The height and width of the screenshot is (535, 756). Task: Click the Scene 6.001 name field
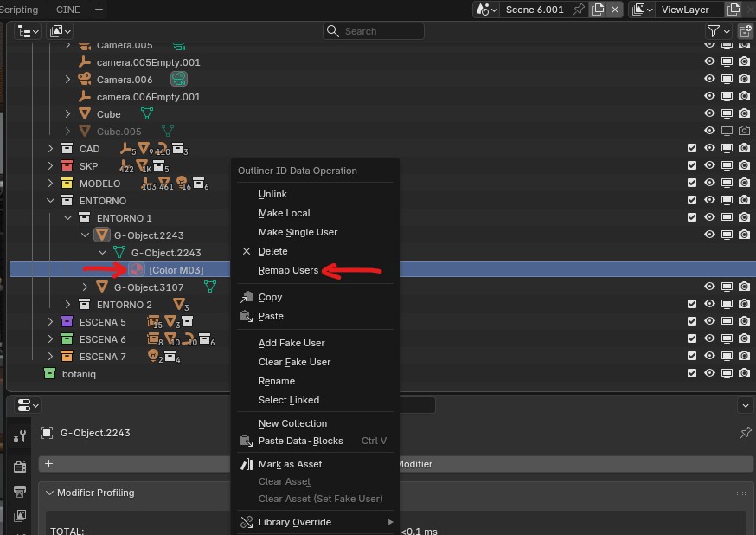(x=535, y=10)
